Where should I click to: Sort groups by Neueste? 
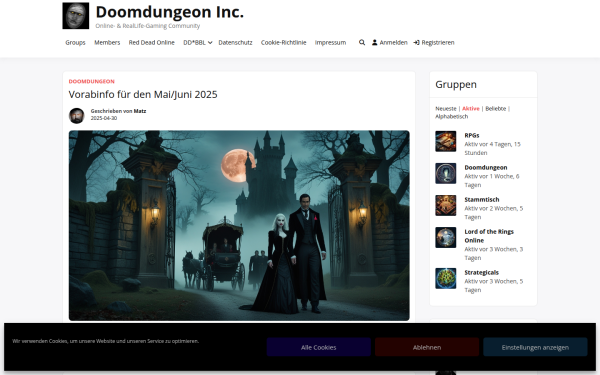point(446,109)
